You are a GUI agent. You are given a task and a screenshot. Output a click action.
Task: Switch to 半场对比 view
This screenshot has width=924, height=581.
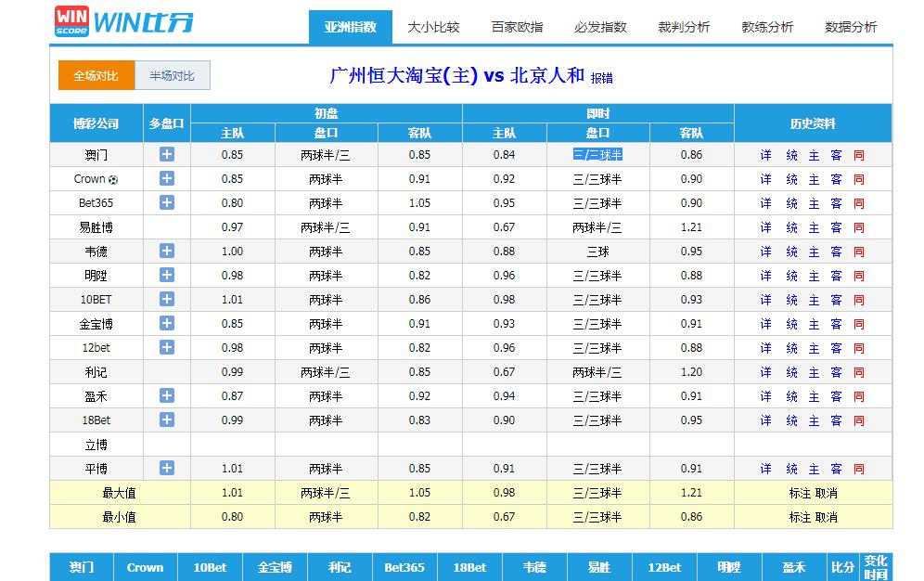tap(172, 75)
